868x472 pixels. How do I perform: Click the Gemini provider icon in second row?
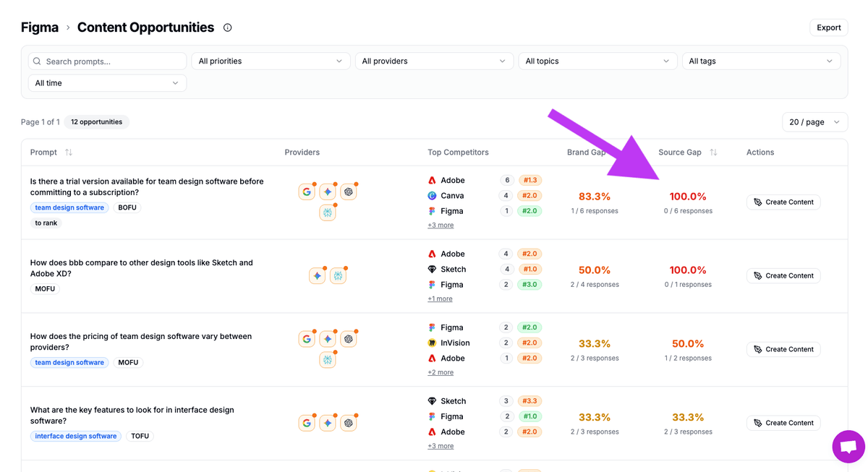coord(317,275)
